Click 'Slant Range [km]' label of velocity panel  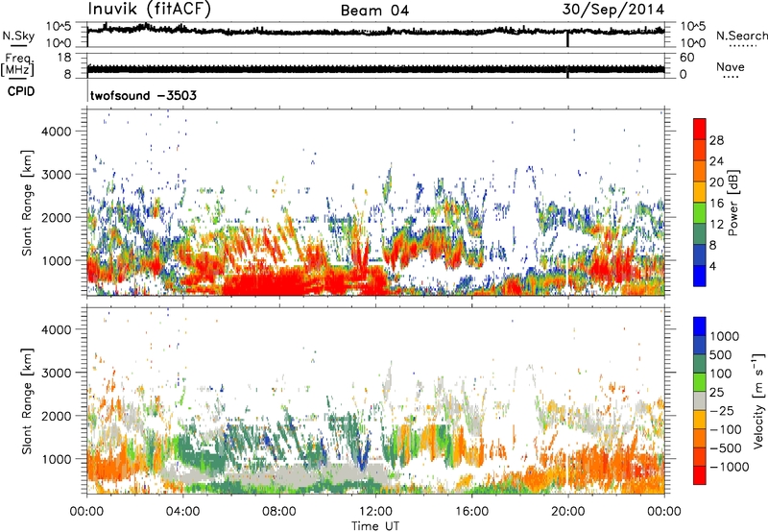click(27, 400)
